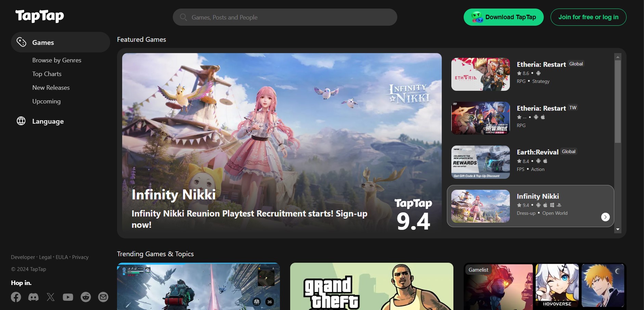Open Infinity Nikki list thumbnail

click(480, 206)
